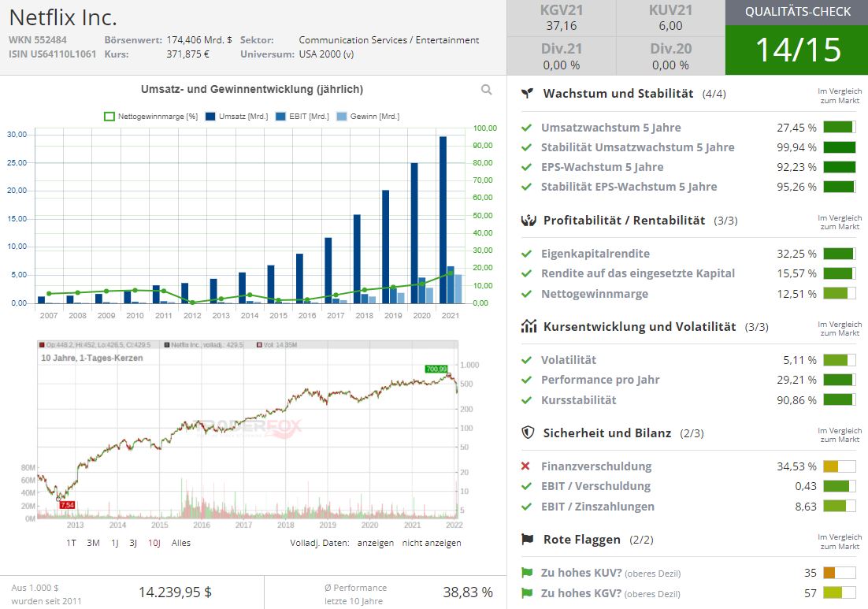This screenshot has height=609, width=868.
Task: Select the 1T time range
Action: [x=71, y=543]
